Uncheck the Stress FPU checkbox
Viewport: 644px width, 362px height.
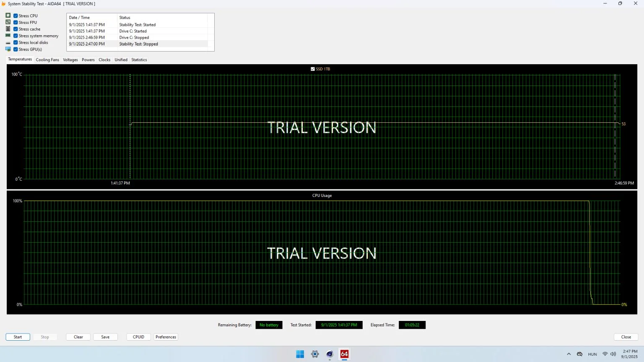click(16, 23)
